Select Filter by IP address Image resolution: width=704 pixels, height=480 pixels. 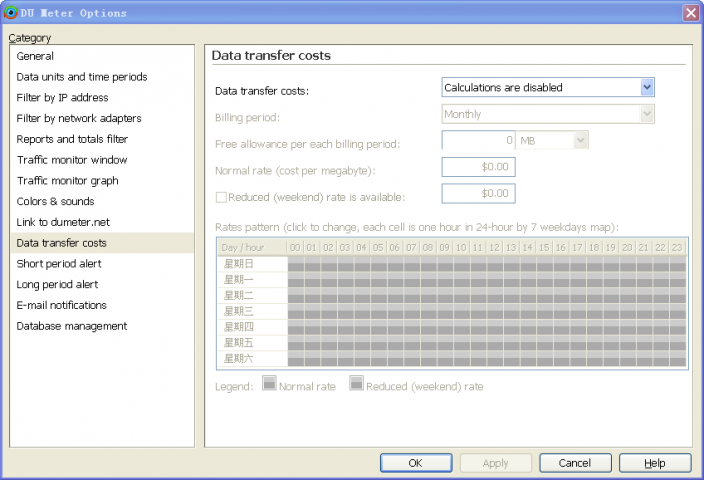pos(62,98)
